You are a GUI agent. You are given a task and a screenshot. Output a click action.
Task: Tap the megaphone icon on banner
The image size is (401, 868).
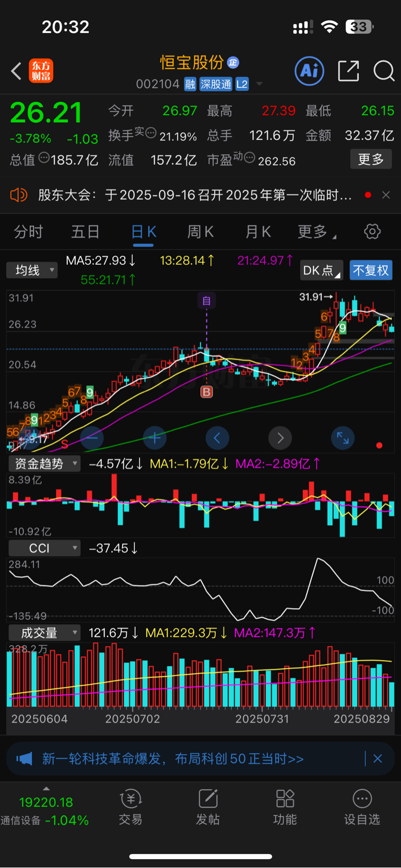pos(24,758)
